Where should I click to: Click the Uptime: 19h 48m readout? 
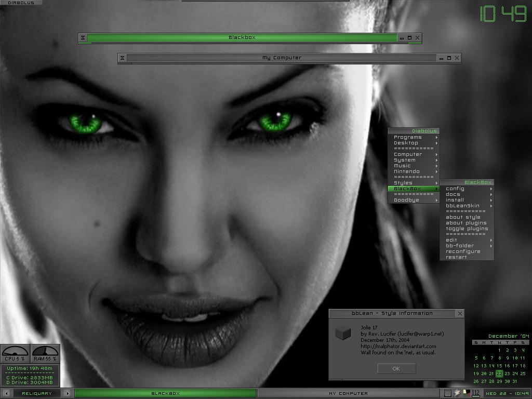tap(30, 368)
